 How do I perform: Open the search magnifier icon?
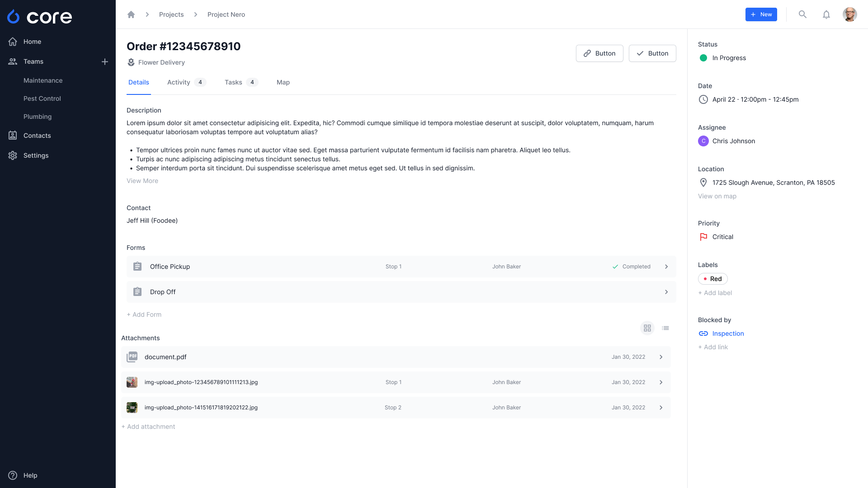tap(802, 14)
